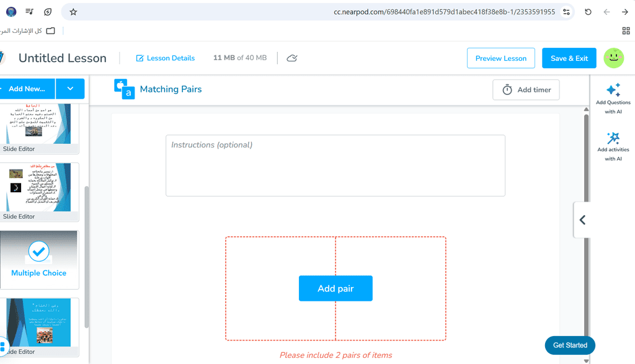This screenshot has height=364, width=635.
Task: Open site settings icon beside the URL
Action: 566,12
